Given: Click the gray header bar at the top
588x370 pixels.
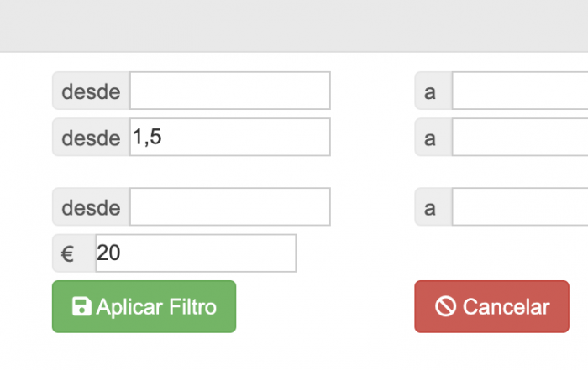Looking at the screenshot, I should tap(294, 26).
